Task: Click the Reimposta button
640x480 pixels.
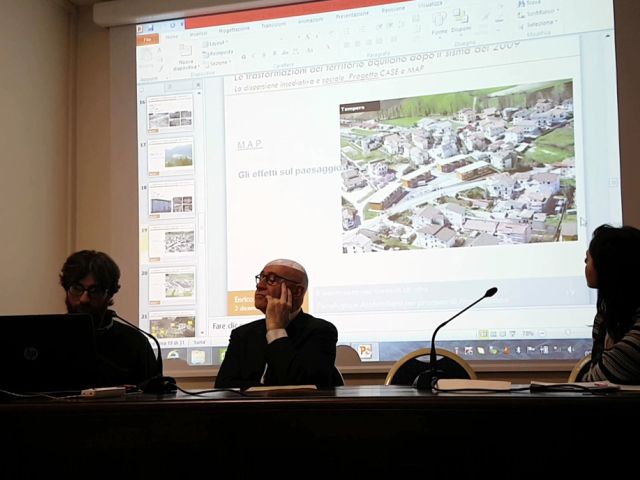Action: click(x=218, y=53)
